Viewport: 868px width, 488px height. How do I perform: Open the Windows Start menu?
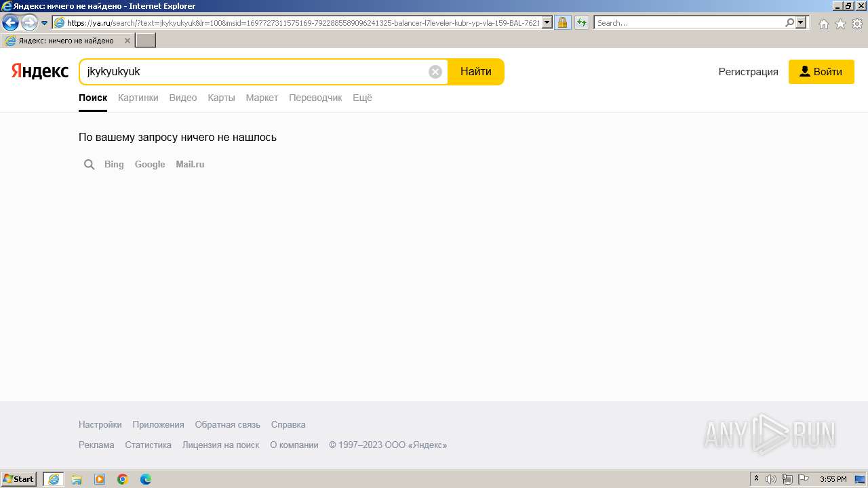pyautogui.click(x=18, y=479)
